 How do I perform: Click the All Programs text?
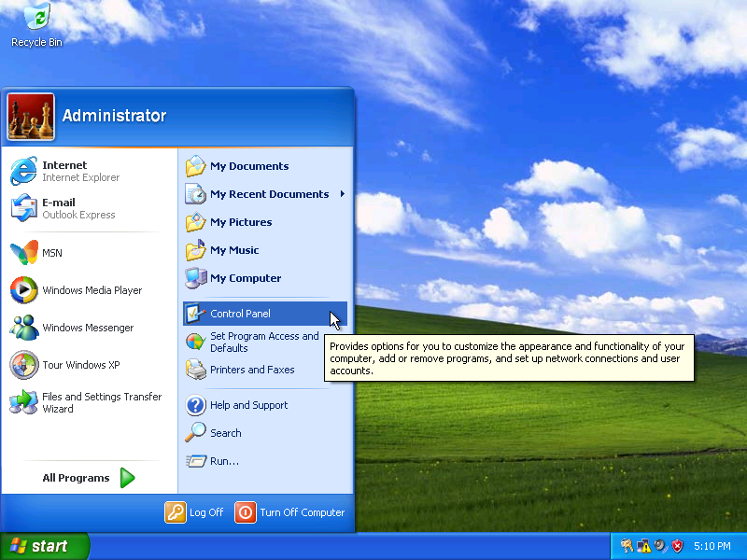(x=76, y=478)
